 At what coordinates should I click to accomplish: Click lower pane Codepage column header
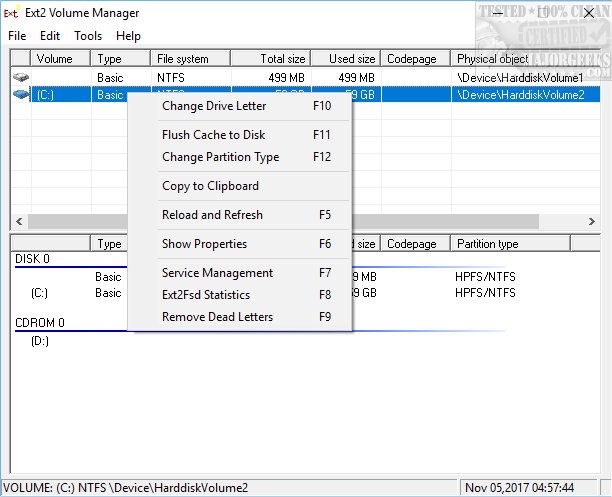pos(416,244)
